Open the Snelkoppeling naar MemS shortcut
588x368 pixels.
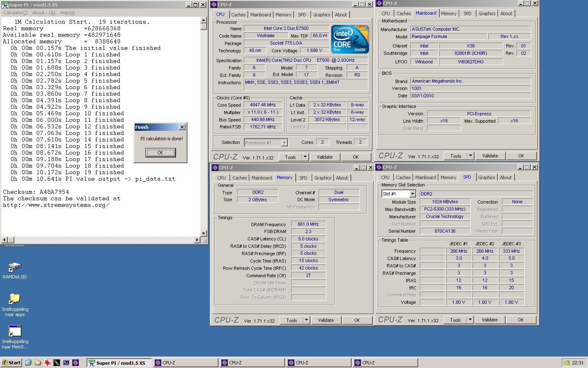pos(15,337)
